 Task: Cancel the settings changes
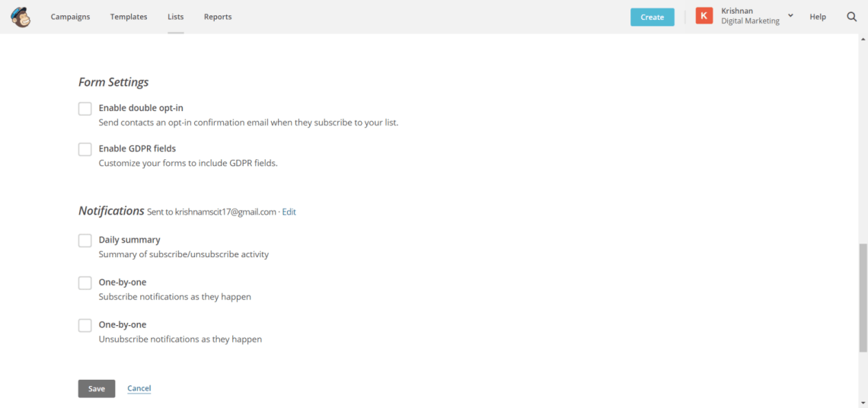click(139, 389)
